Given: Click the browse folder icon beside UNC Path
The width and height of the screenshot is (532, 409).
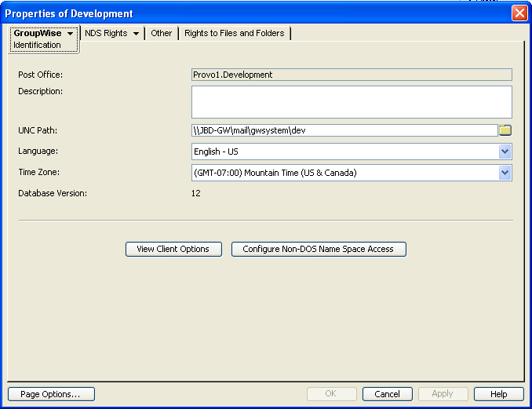Looking at the screenshot, I should 505,130.
